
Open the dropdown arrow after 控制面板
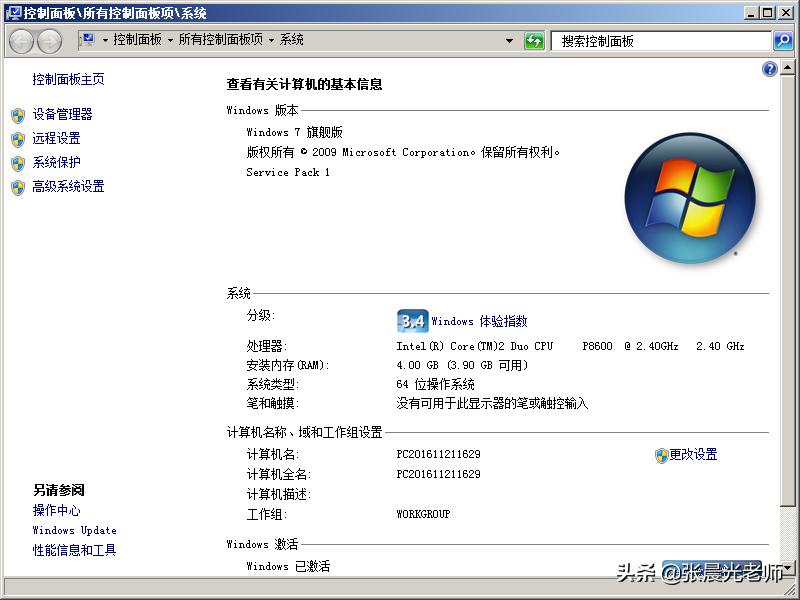click(x=169, y=40)
